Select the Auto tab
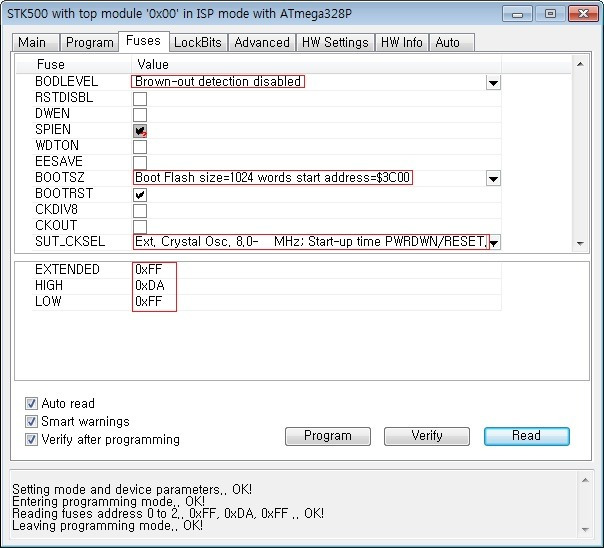The height and width of the screenshot is (548, 604). pyautogui.click(x=452, y=42)
